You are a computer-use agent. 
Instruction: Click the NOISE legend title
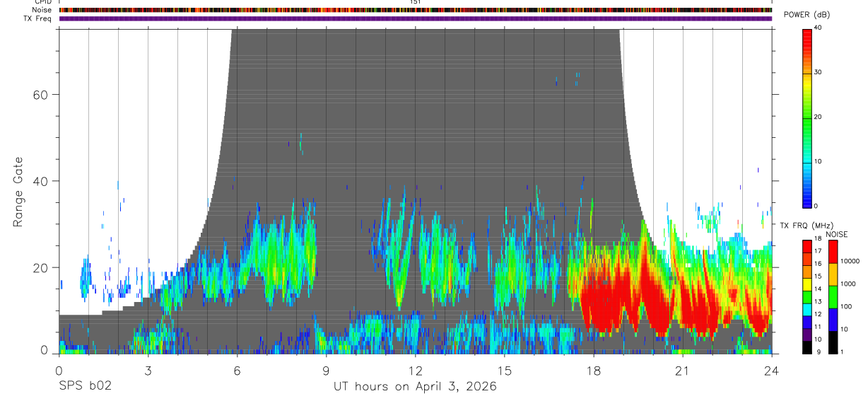point(836,234)
